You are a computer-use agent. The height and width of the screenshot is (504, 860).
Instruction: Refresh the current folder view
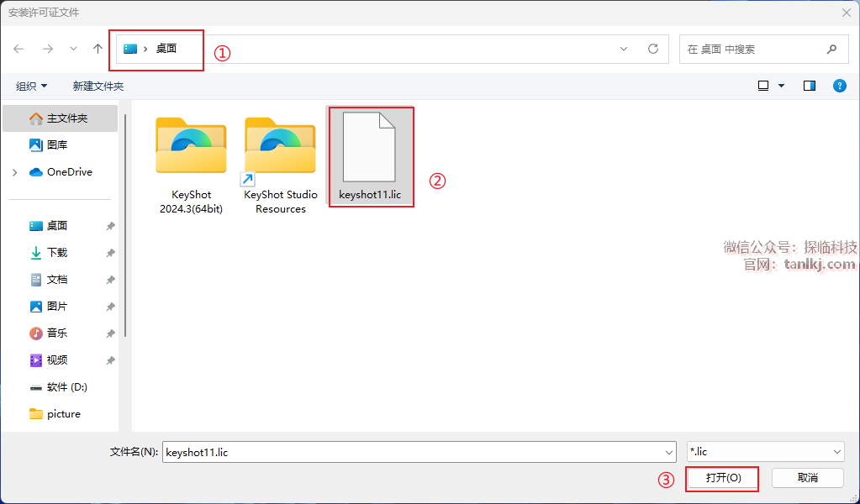coord(652,49)
